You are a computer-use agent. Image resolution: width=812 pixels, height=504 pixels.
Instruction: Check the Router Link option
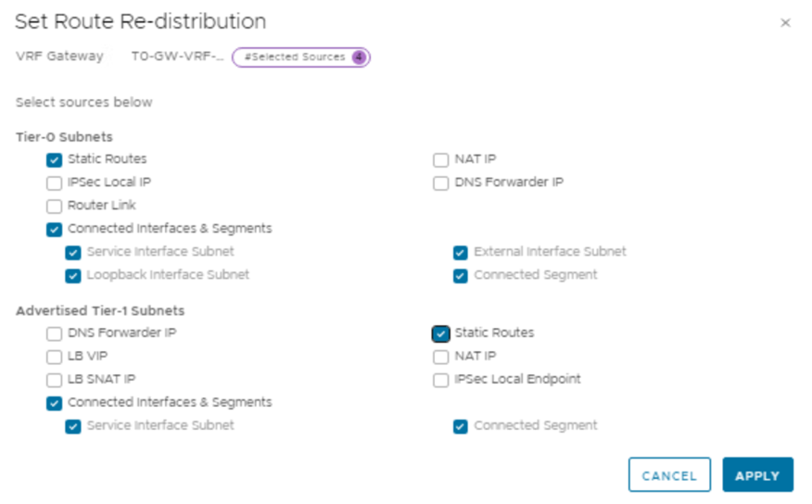coord(55,206)
